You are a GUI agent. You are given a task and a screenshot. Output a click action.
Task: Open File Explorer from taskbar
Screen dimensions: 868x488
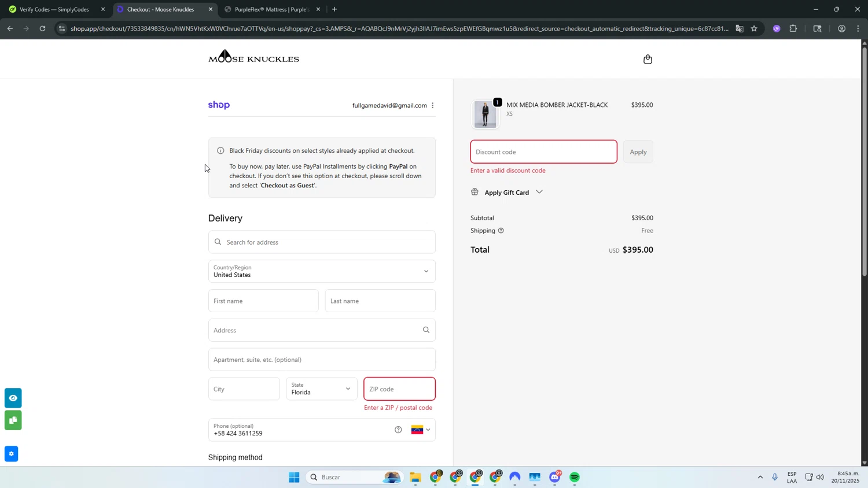click(415, 477)
